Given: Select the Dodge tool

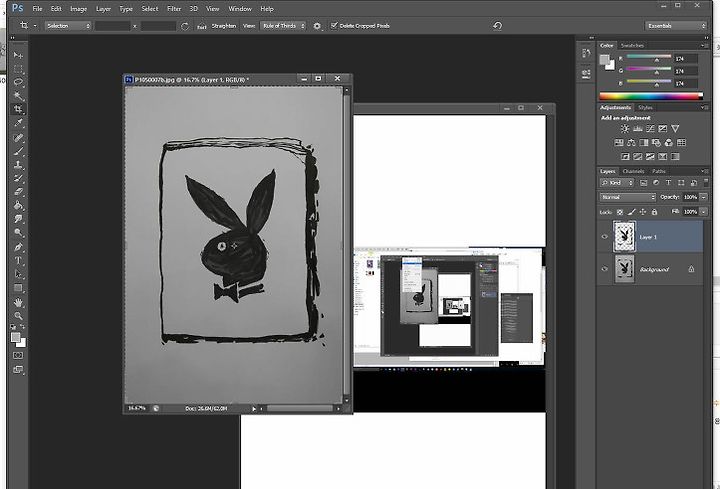Looking at the screenshot, I should 18,233.
